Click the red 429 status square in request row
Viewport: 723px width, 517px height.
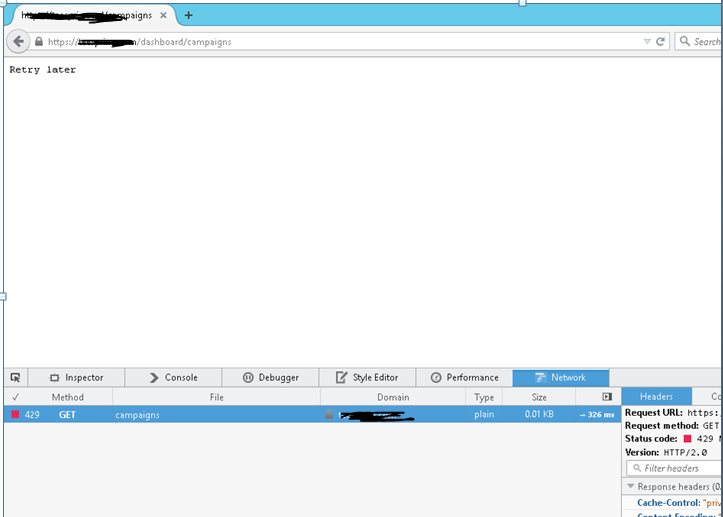tap(15, 414)
